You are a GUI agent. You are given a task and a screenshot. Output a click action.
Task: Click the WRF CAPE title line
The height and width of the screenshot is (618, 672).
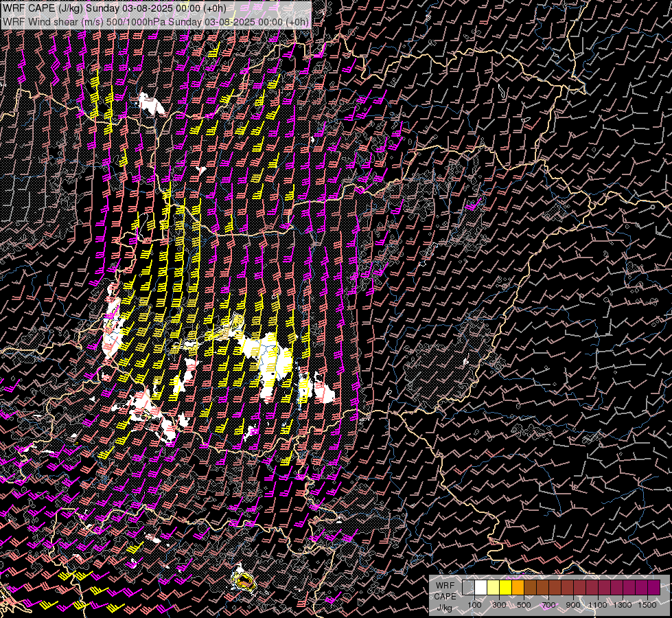click(114, 8)
